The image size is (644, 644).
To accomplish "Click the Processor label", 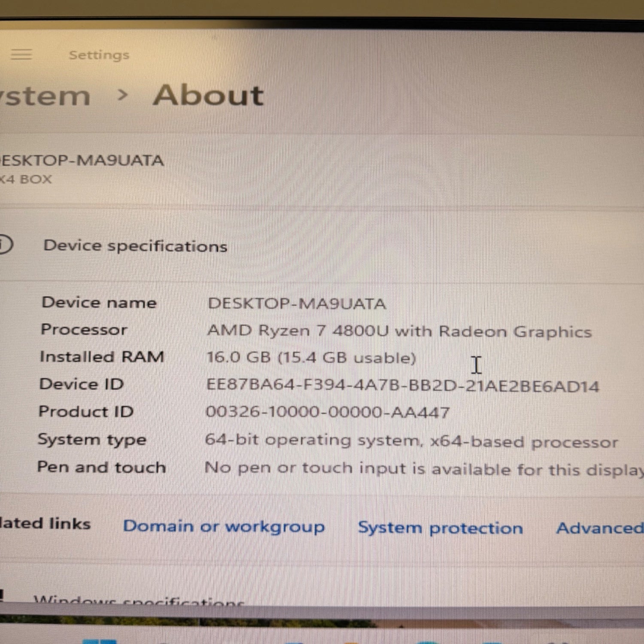I will (84, 330).
